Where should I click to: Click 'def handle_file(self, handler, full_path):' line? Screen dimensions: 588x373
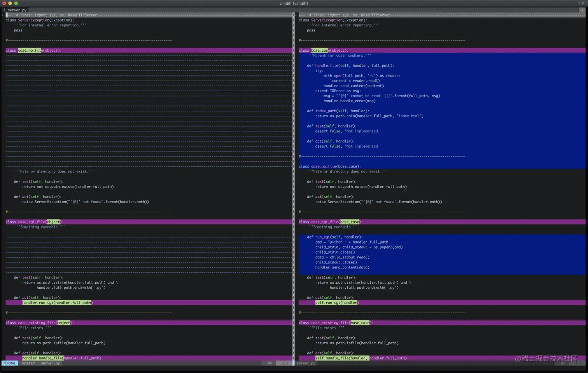(x=350, y=66)
